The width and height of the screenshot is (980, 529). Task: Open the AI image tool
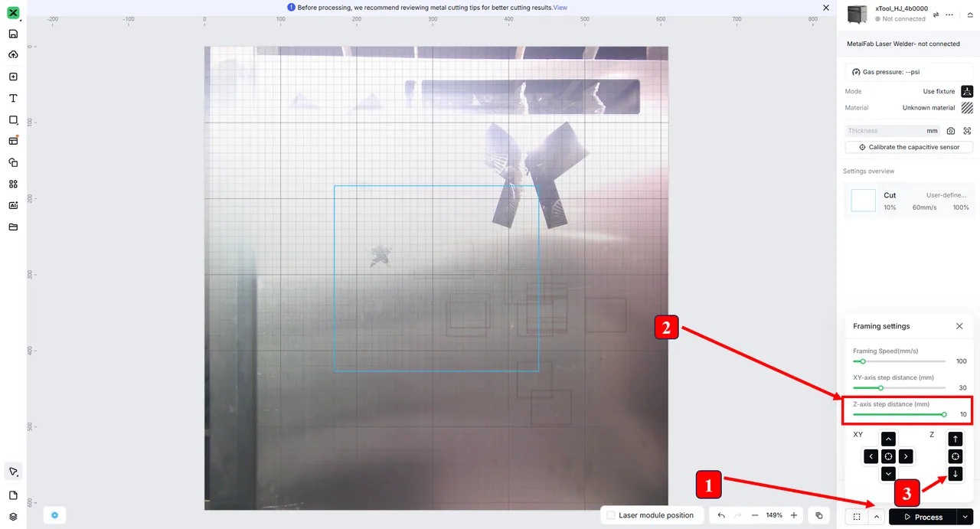[x=13, y=205]
